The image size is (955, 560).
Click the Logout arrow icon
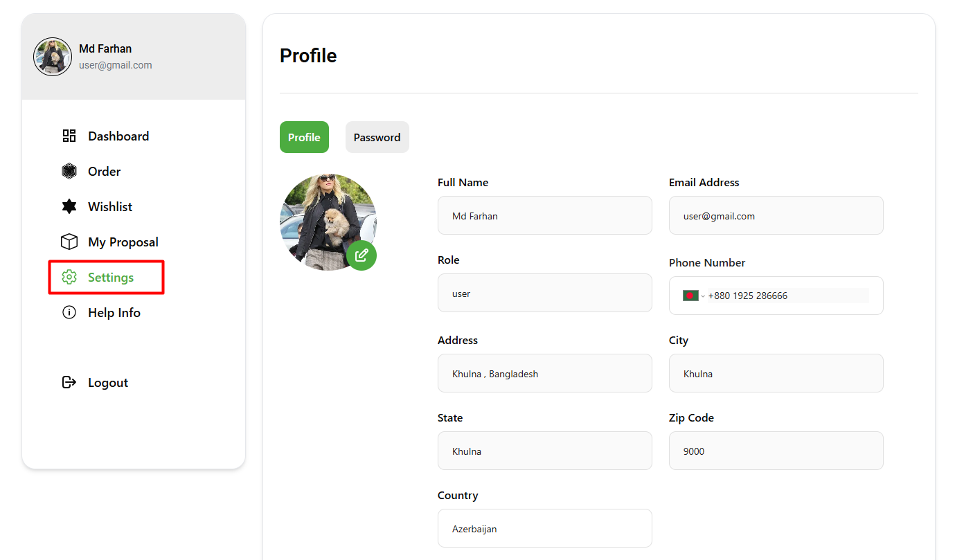(69, 382)
